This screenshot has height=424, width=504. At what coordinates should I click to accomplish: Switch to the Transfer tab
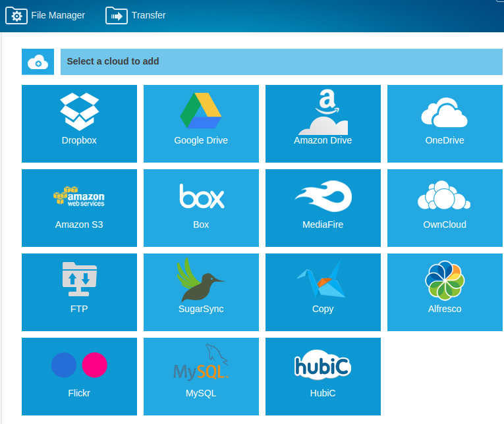pos(148,15)
